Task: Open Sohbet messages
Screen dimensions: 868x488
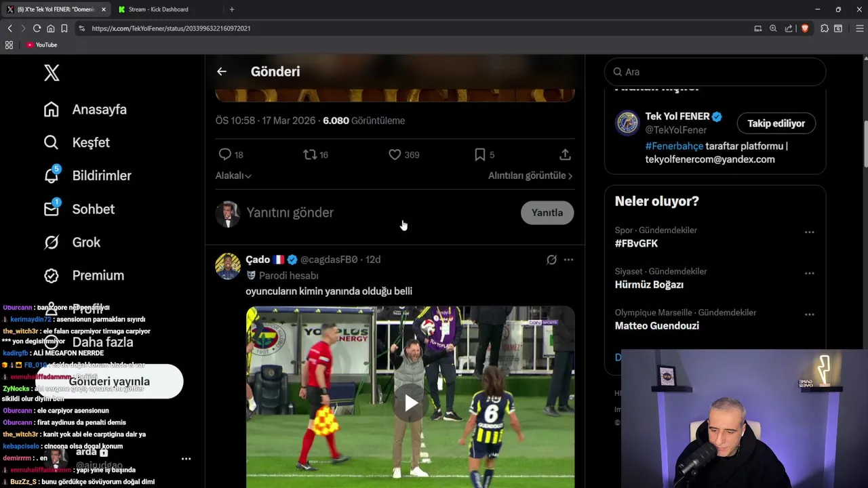Action: (79, 209)
